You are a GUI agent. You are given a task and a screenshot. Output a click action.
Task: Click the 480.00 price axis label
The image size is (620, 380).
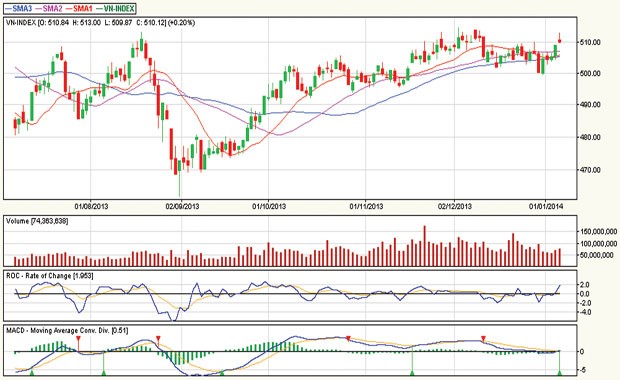(x=590, y=137)
